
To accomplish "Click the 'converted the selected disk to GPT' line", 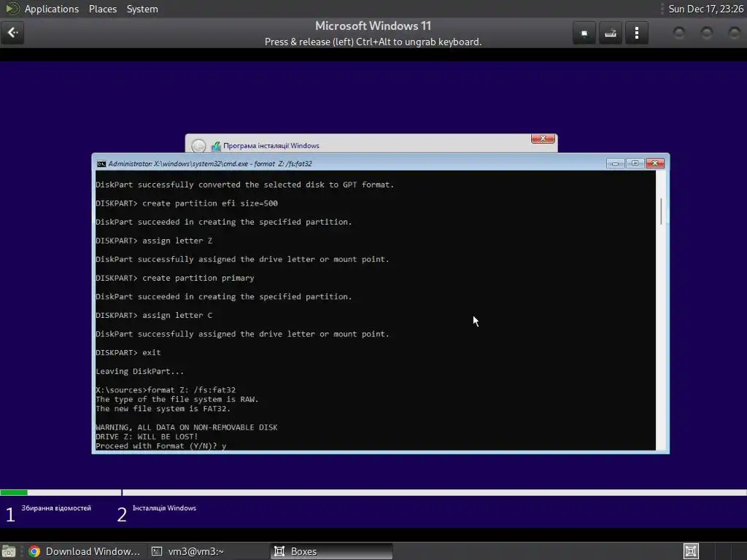I will click(245, 184).
